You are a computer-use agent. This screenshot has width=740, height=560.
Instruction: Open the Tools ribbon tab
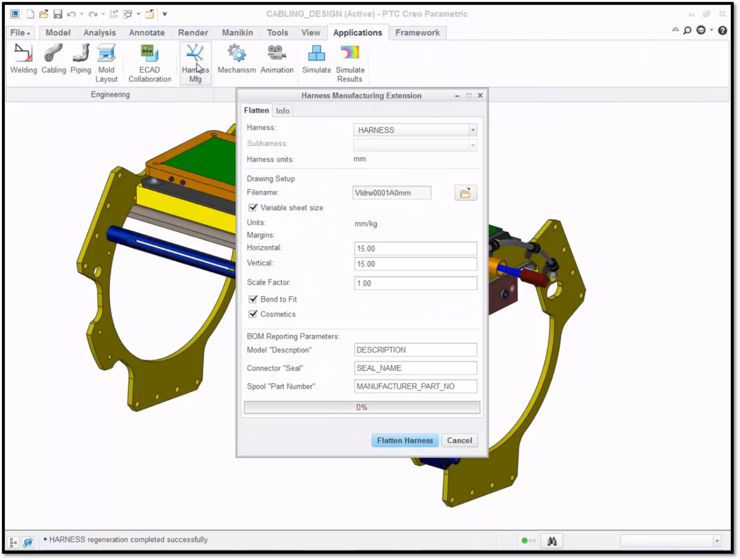click(x=277, y=33)
